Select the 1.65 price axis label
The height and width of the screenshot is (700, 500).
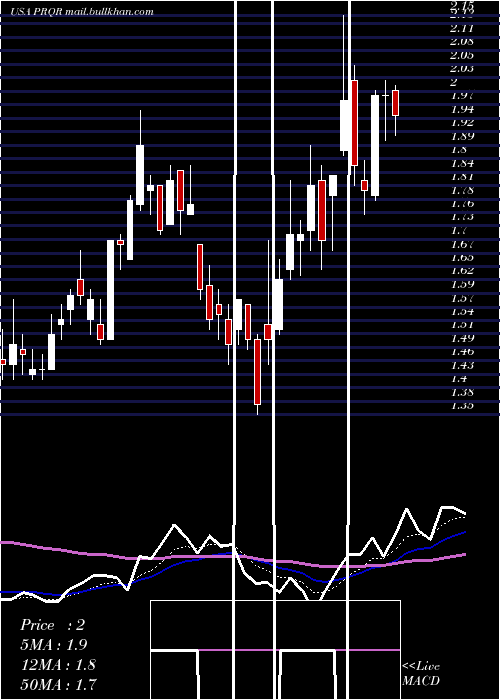[x=462, y=258]
